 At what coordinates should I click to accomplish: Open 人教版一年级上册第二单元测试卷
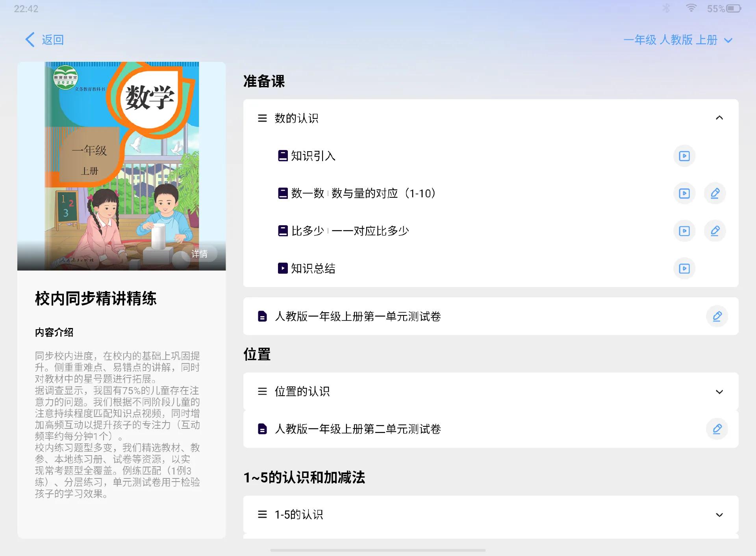pyautogui.click(x=358, y=429)
